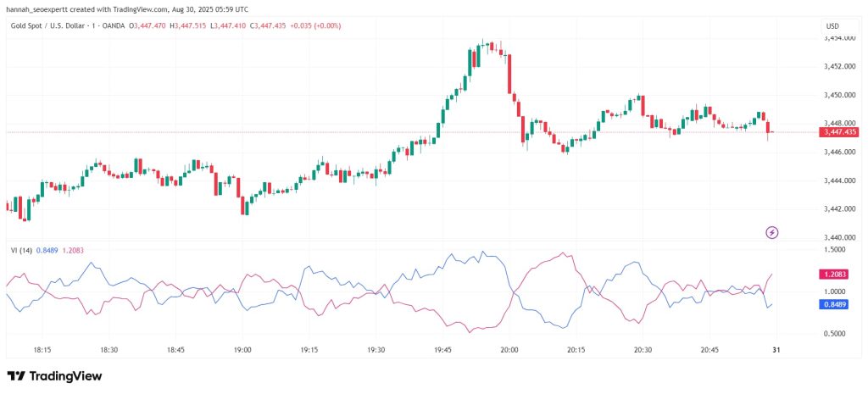Click the 20:00 time axis label
868x394 pixels.
click(509, 350)
